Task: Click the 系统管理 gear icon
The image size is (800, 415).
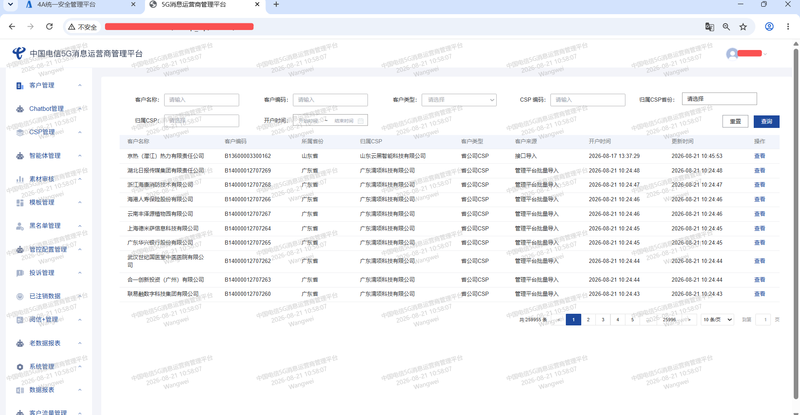Action: coord(19,367)
